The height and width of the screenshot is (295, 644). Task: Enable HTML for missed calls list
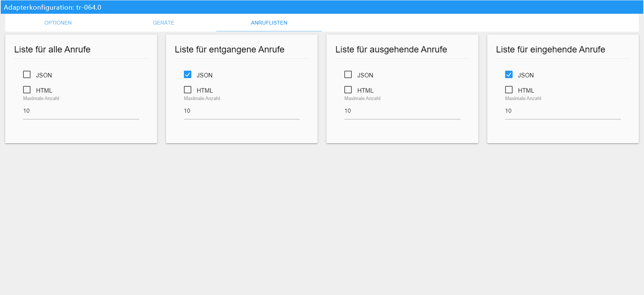point(188,90)
